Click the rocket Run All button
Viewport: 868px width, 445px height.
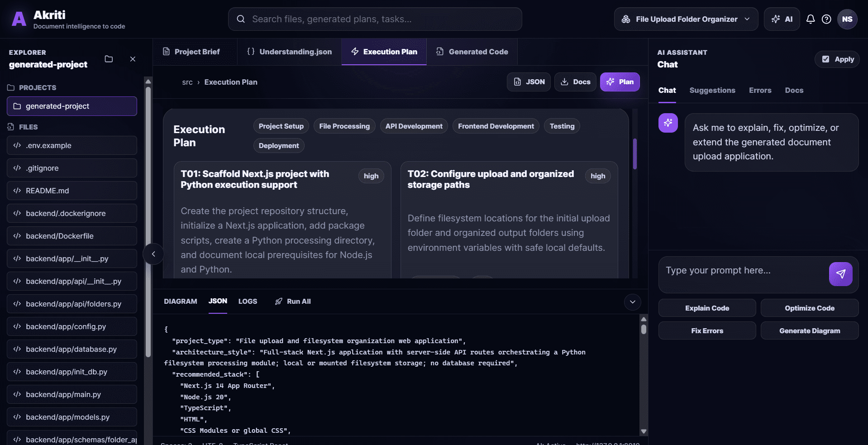pyautogui.click(x=293, y=301)
